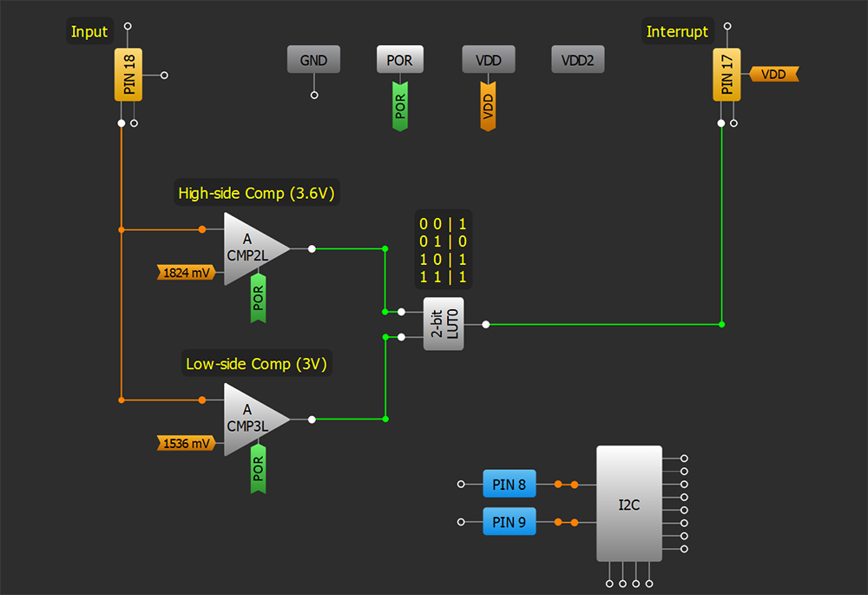Click the POR block at top
The width and height of the screenshot is (868, 595).
[399, 60]
